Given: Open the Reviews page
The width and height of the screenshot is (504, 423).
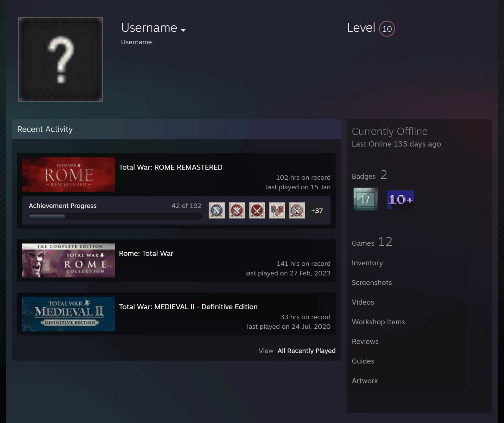Looking at the screenshot, I should point(365,341).
